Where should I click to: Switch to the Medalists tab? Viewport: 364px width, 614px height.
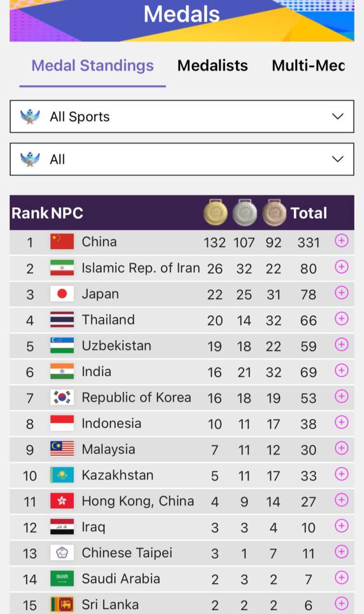[x=213, y=65]
